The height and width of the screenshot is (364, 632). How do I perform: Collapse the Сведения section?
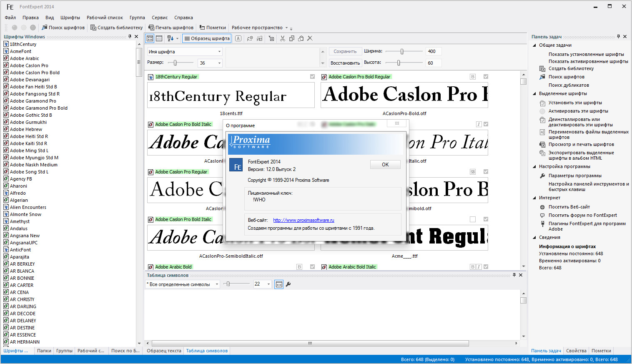[534, 237]
